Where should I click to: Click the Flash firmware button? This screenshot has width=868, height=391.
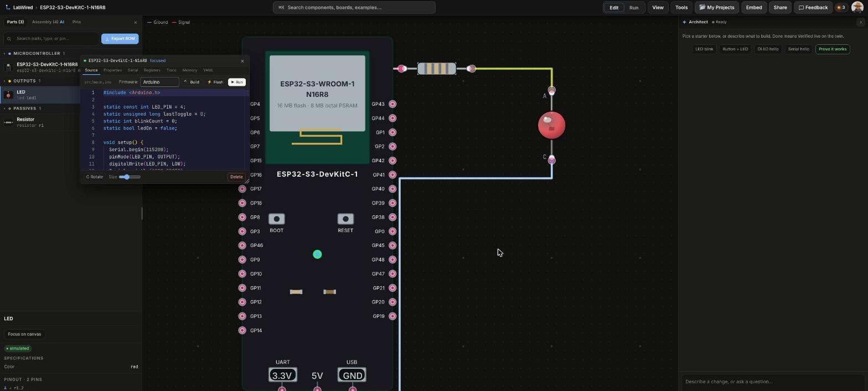pyautogui.click(x=215, y=82)
